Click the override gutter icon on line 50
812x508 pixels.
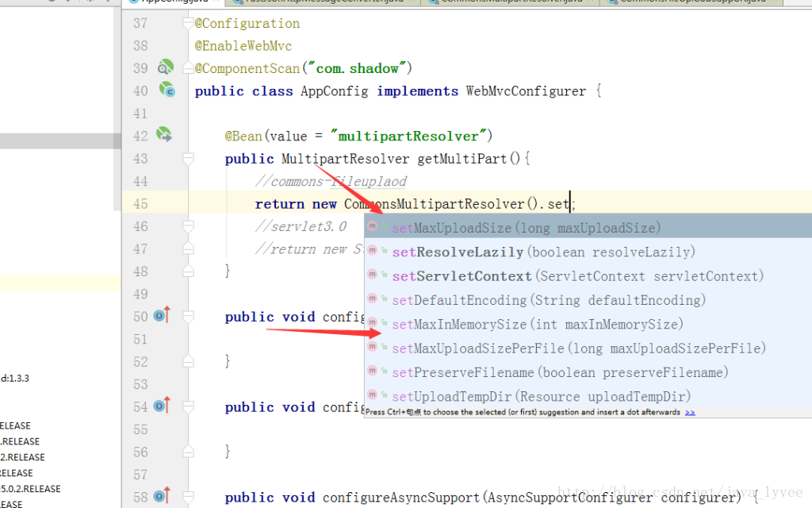(x=162, y=314)
